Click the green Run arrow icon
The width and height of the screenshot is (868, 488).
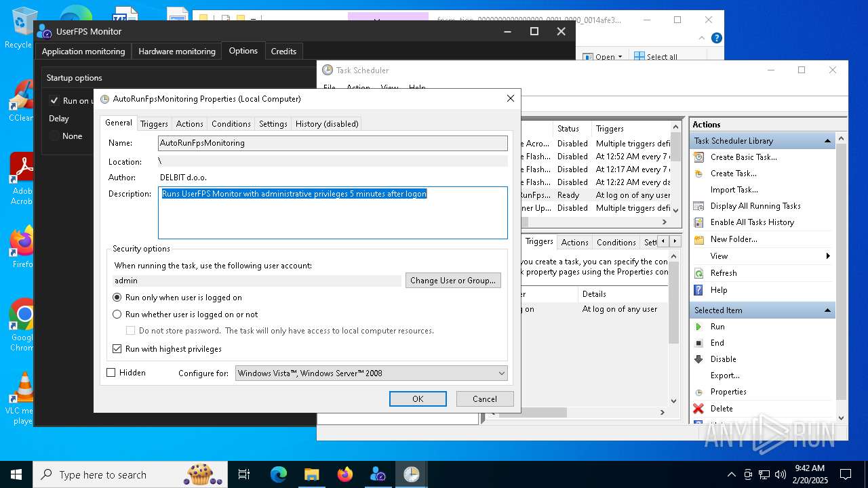pyautogui.click(x=698, y=327)
